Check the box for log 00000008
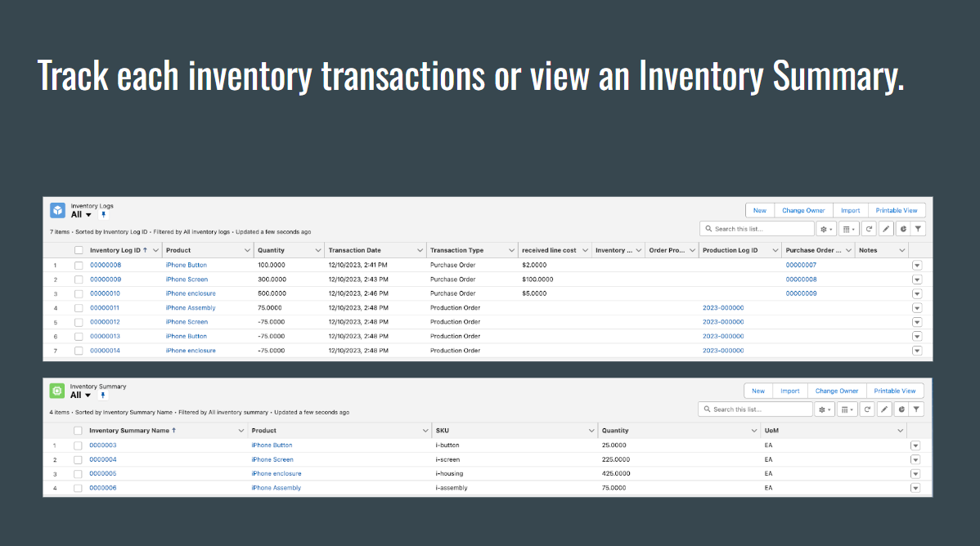980x546 pixels. 79,266
